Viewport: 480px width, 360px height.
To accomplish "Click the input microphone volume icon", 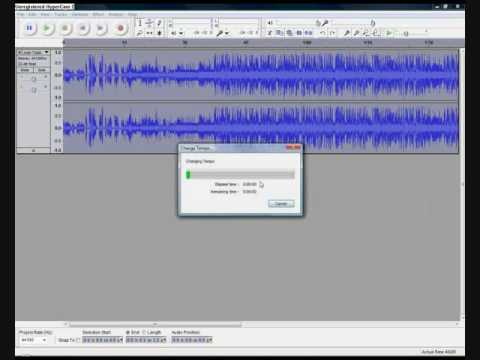I will [325, 23].
